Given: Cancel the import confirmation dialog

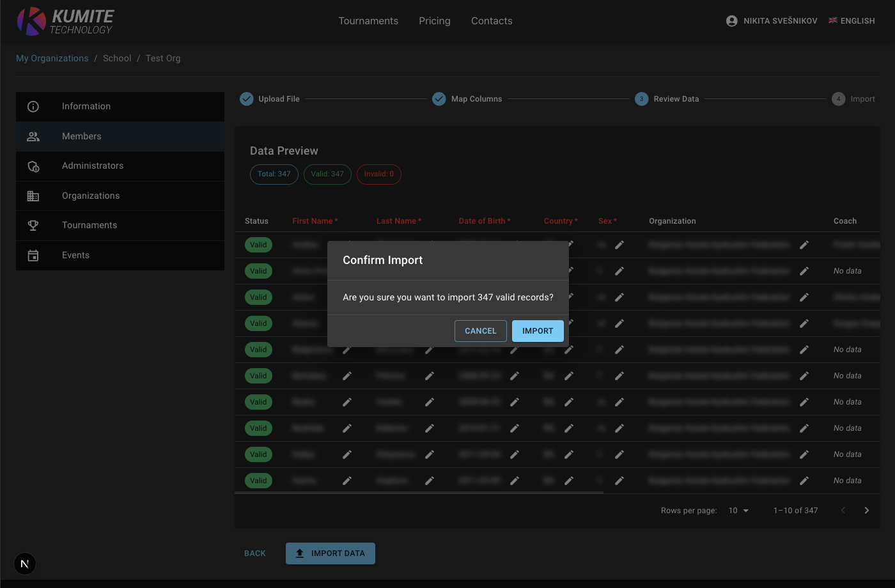Looking at the screenshot, I should [480, 331].
